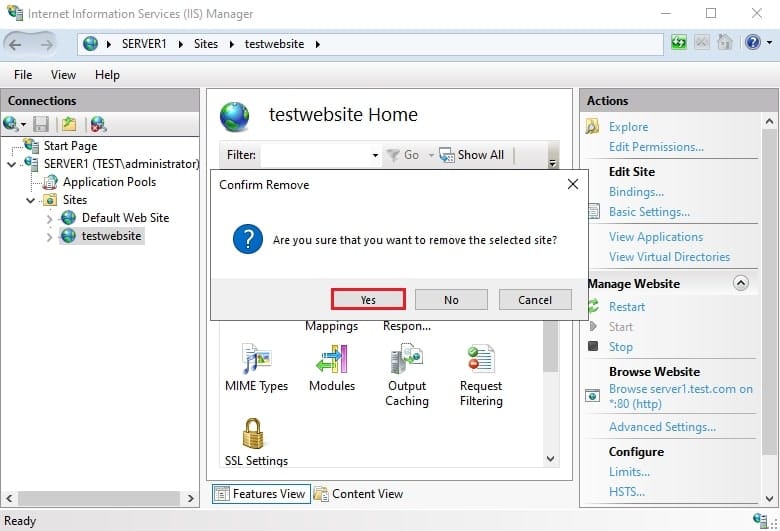The image size is (780, 531).
Task: Select the Sites folder node
Action: coord(75,200)
